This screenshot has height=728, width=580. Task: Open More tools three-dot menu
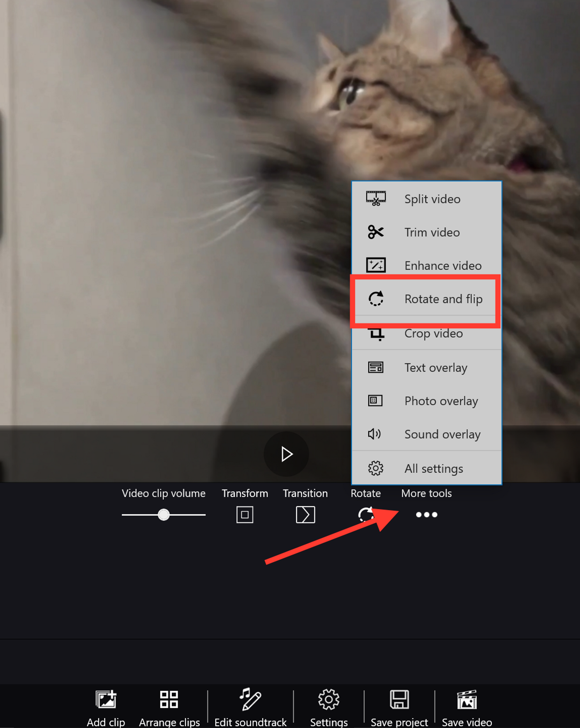click(427, 515)
